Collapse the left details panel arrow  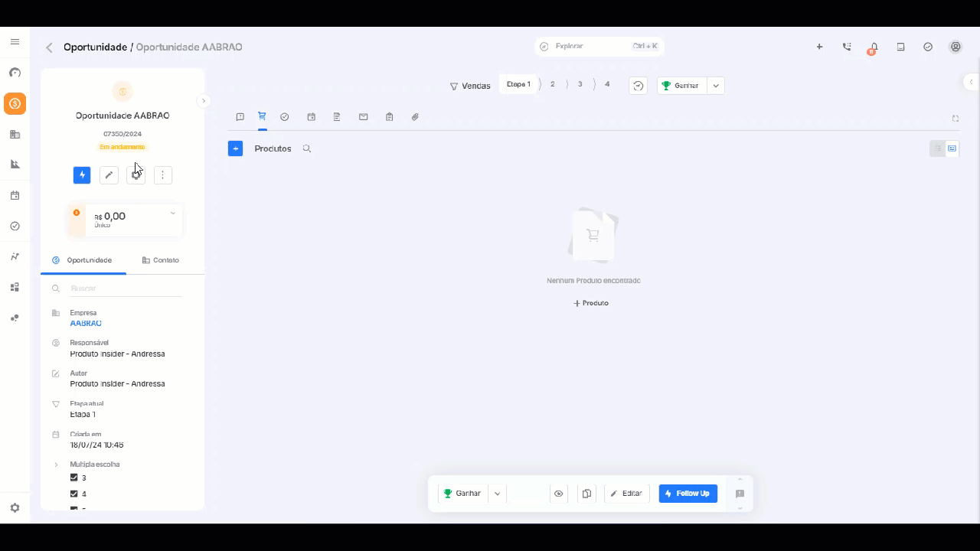204,101
